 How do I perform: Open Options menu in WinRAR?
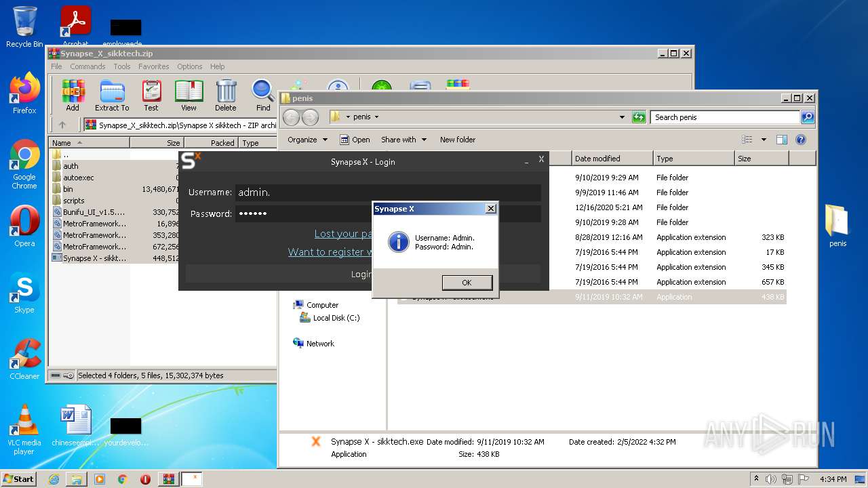pyautogui.click(x=190, y=66)
